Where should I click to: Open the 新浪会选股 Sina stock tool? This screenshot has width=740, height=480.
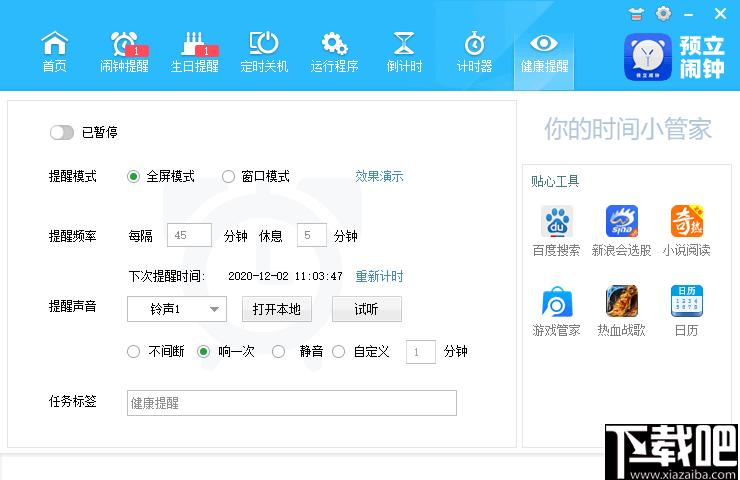pyautogui.click(x=622, y=231)
